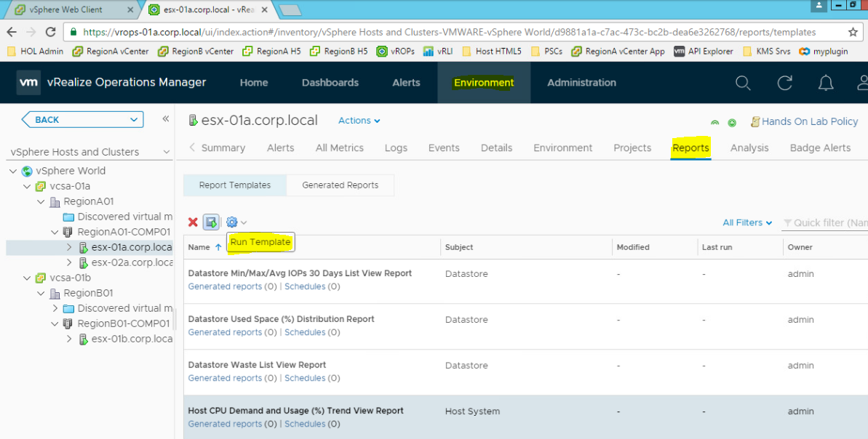Select the RegionA01-COMP01 cluster in the tree

[x=124, y=232]
